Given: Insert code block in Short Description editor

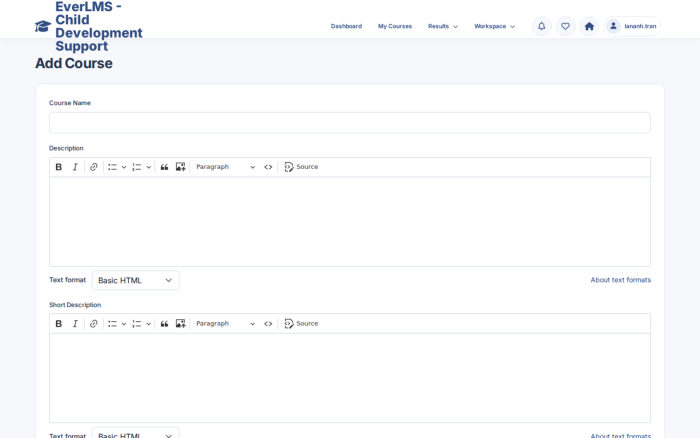Looking at the screenshot, I should pyautogui.click(x=268, y=324).
